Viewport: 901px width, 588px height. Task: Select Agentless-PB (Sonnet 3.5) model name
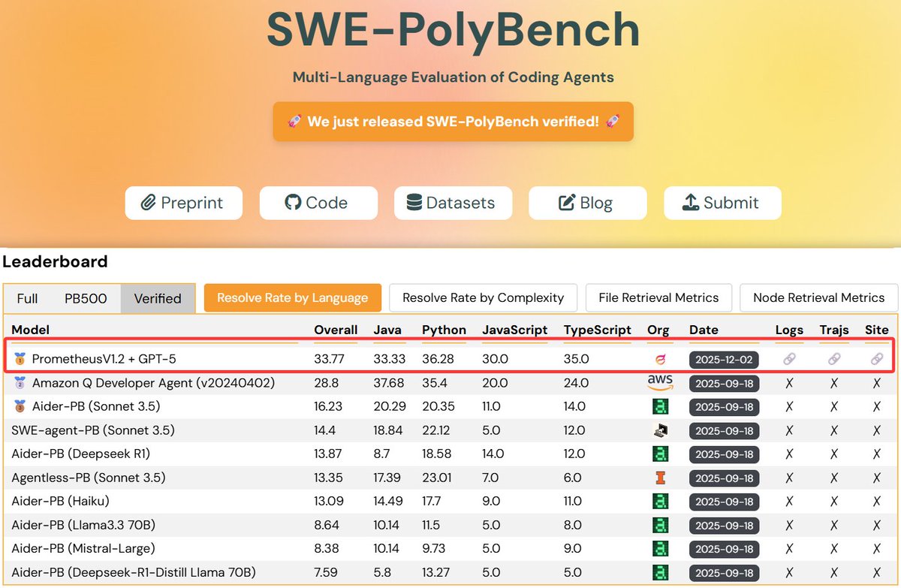(x=89, y=478)
